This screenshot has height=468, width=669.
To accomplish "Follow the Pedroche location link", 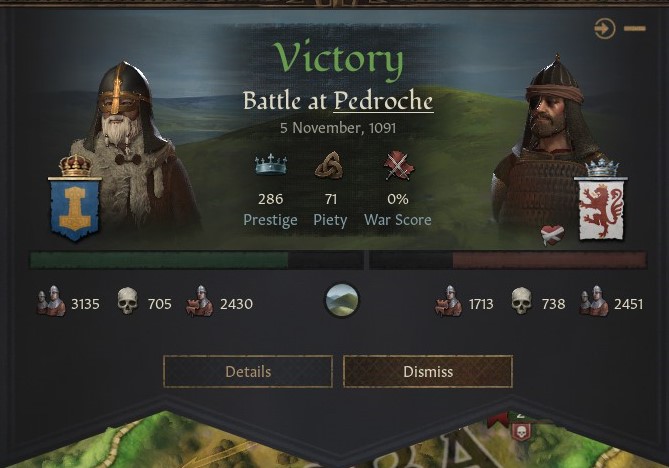I will [x=383, y=102].
